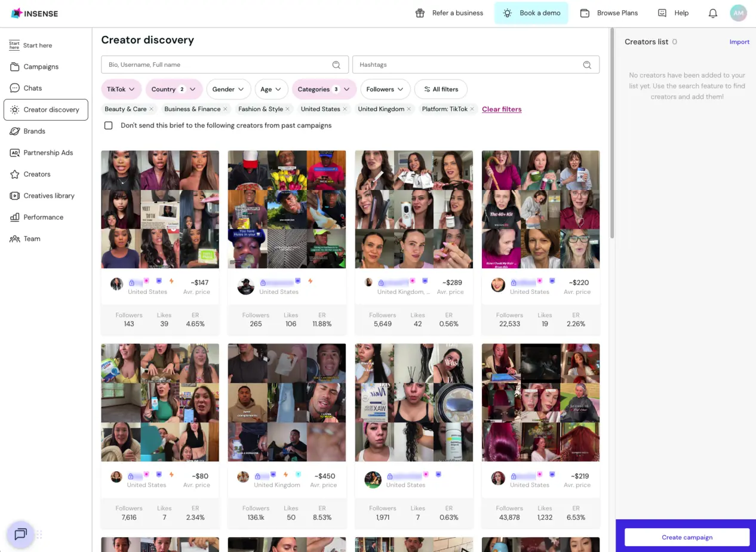Click the notifications bell icon

pyautogui.click(x=712, y=13)
